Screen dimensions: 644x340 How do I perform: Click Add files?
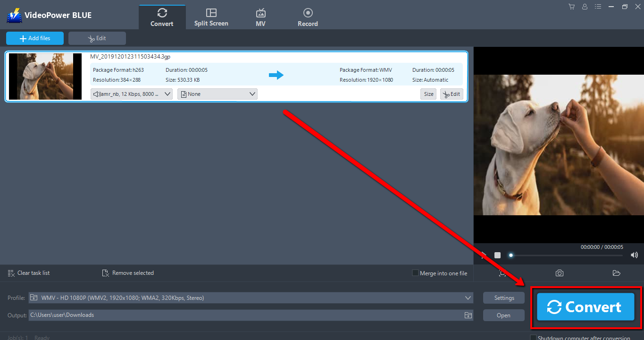pyautogui.click(x=34, y=38)
